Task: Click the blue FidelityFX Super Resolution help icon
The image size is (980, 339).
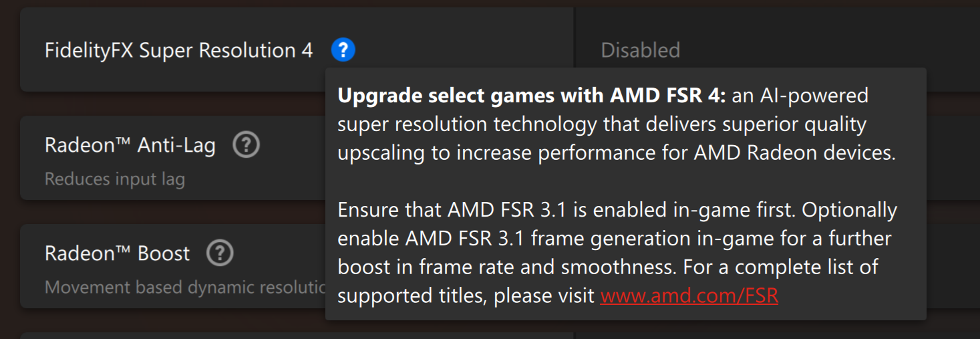Action: [343, 49]
